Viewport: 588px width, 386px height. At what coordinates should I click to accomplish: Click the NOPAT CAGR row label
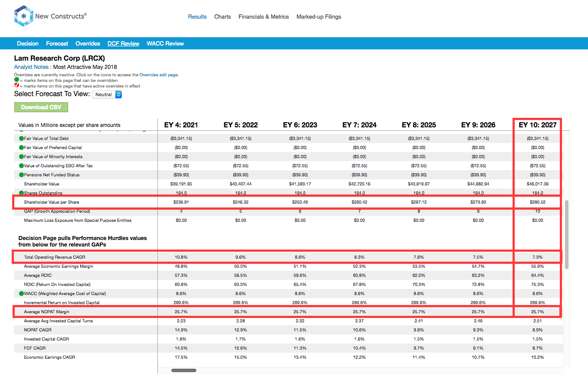point(38,330)
